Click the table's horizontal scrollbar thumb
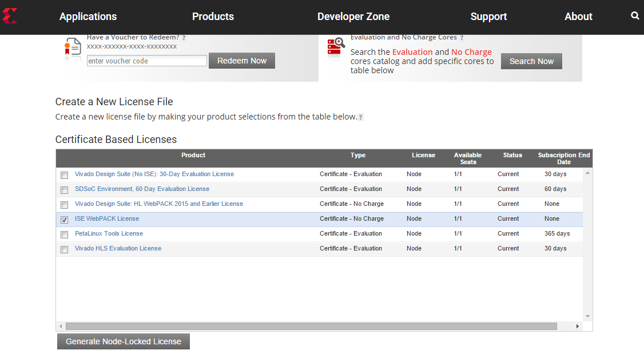 point(311,326)
